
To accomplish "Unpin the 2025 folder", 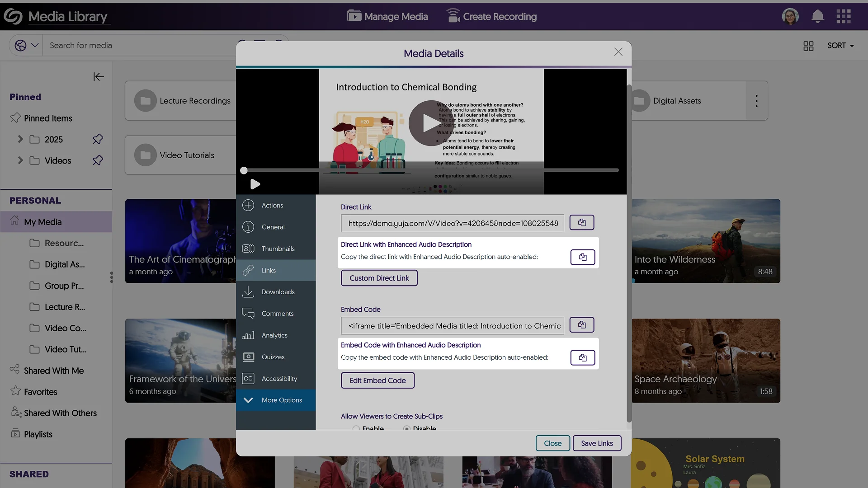I will tap(98, 139).
